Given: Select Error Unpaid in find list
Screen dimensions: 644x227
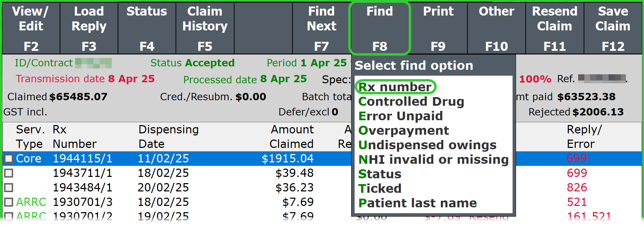Looking at the screenshot, I should (400, 116).
